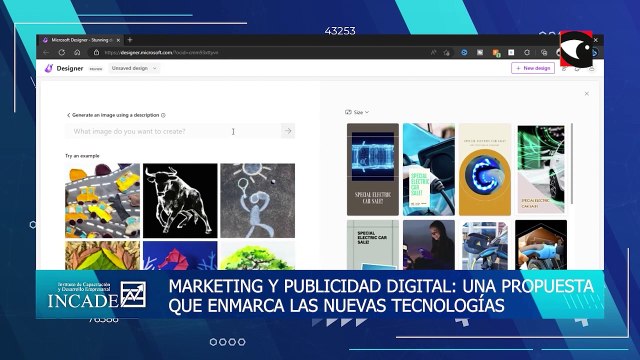Pick the pink origami seahorse example
The height and width of the screenshot is (360, 640).
point(180,255)
